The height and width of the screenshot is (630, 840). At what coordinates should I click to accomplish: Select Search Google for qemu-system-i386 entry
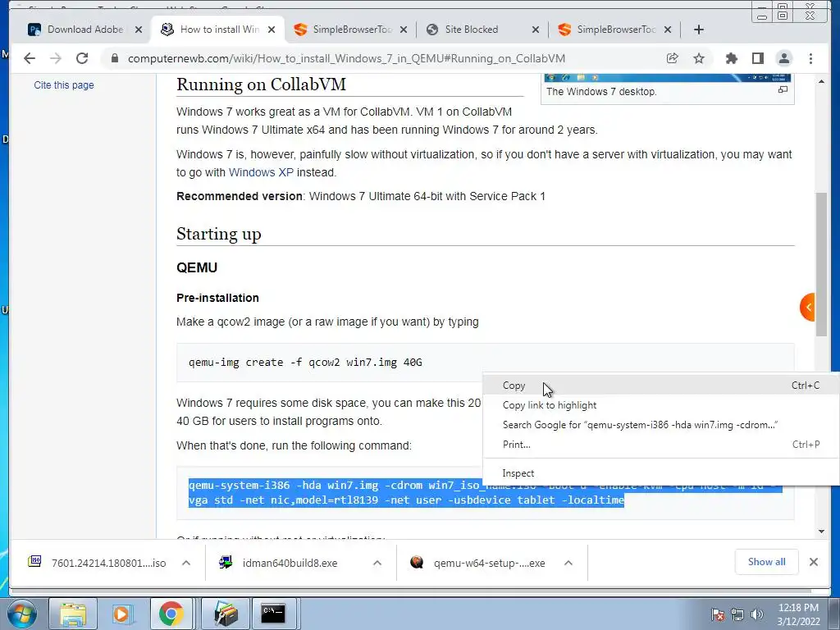(661, 425)
